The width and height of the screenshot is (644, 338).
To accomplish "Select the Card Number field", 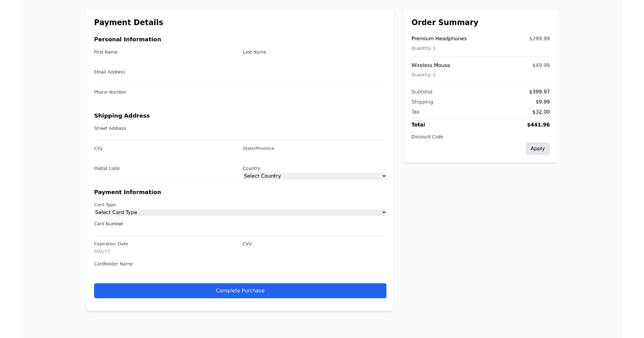I will click(240, 232).
